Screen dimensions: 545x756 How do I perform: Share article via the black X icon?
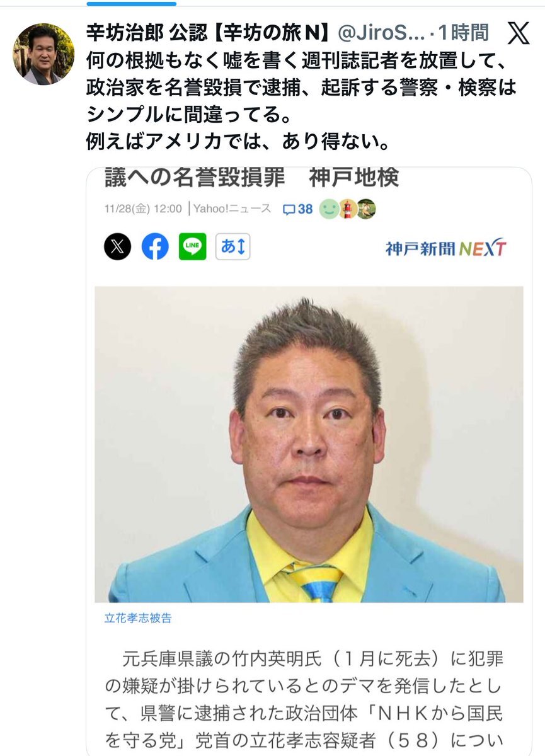point(117,246)
